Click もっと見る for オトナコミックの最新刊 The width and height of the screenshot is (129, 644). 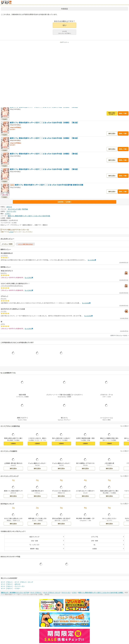pos(124,451)
